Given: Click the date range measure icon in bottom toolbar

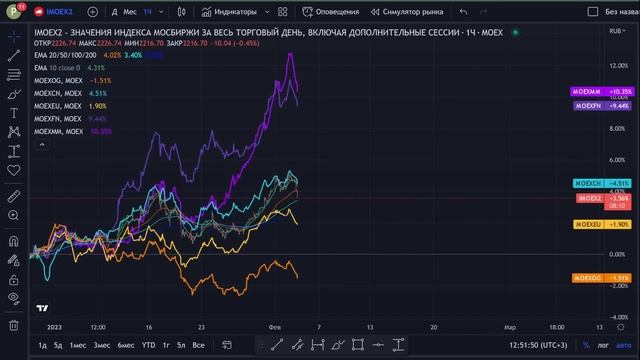Looking at the screenshot, I should pyautogui.click(x=318, y=345).
